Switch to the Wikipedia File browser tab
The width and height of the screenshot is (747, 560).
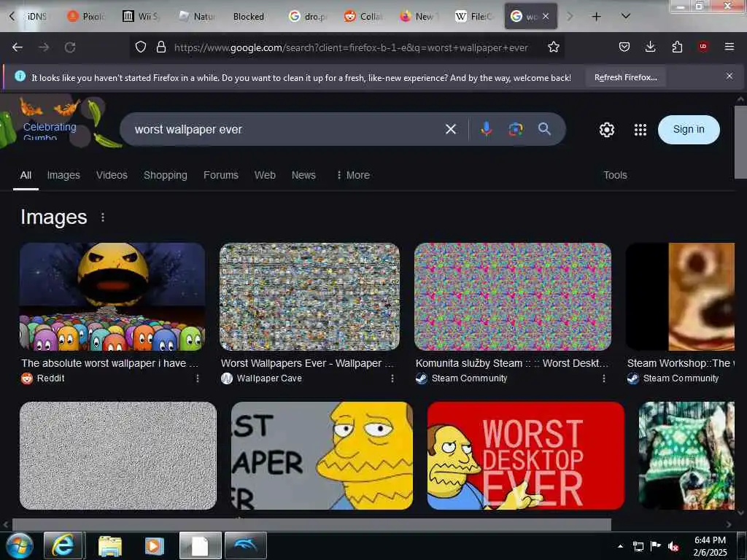tap(473, 17)
